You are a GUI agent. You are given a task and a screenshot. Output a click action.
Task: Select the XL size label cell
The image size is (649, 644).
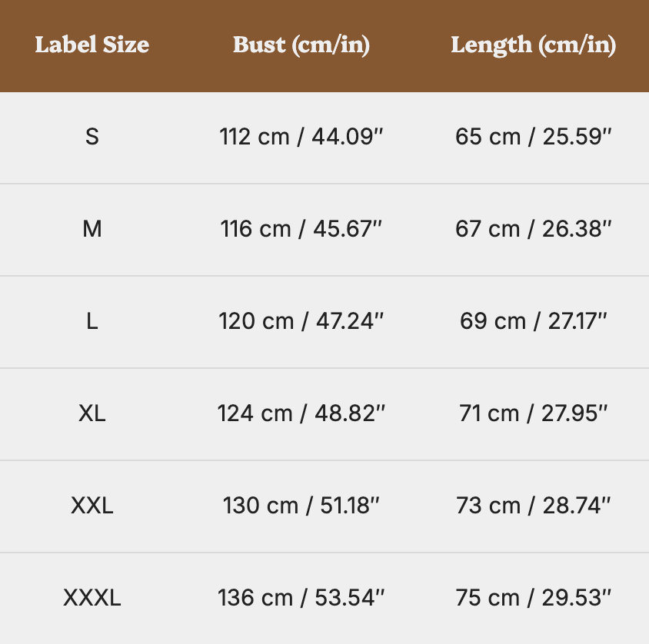coord(92,413)
